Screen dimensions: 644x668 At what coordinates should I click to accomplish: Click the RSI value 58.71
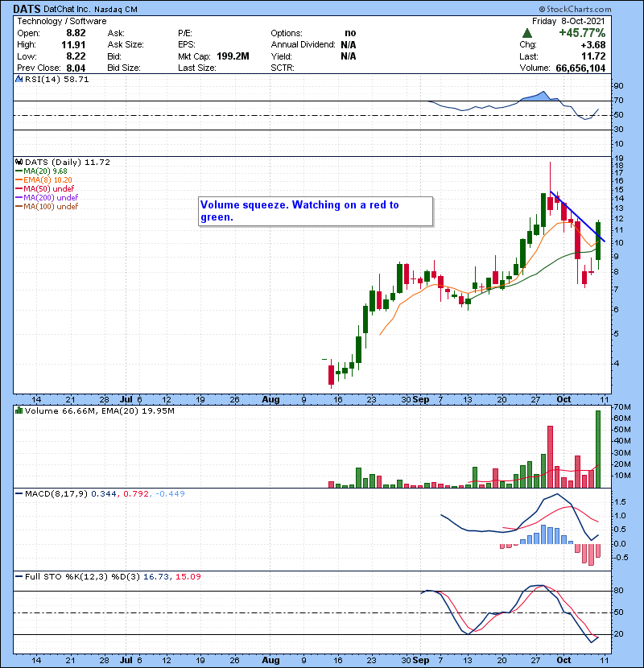coord(77,79)
